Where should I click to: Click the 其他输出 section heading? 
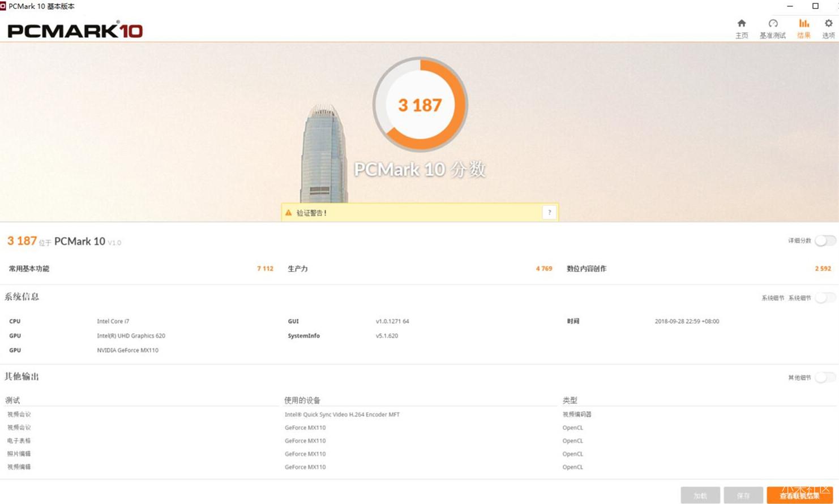coord(22,377)
